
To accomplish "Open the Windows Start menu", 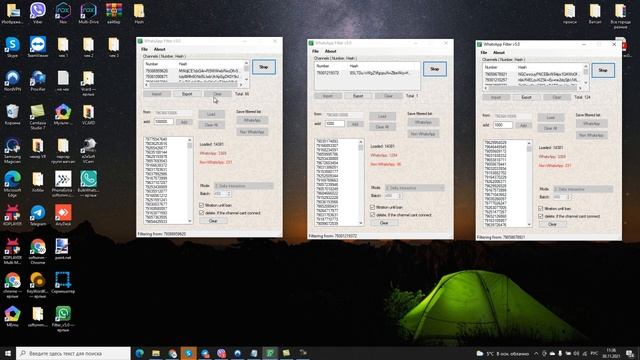I will [8, 353].
